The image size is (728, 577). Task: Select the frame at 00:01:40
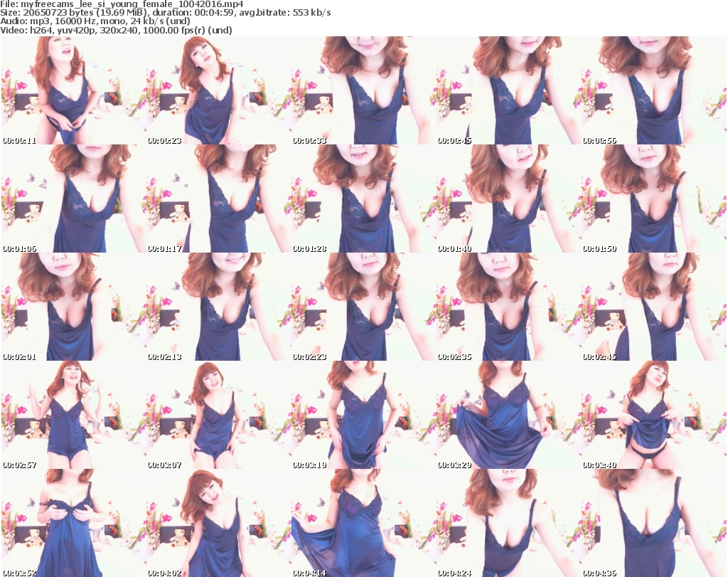pos(509,198)
